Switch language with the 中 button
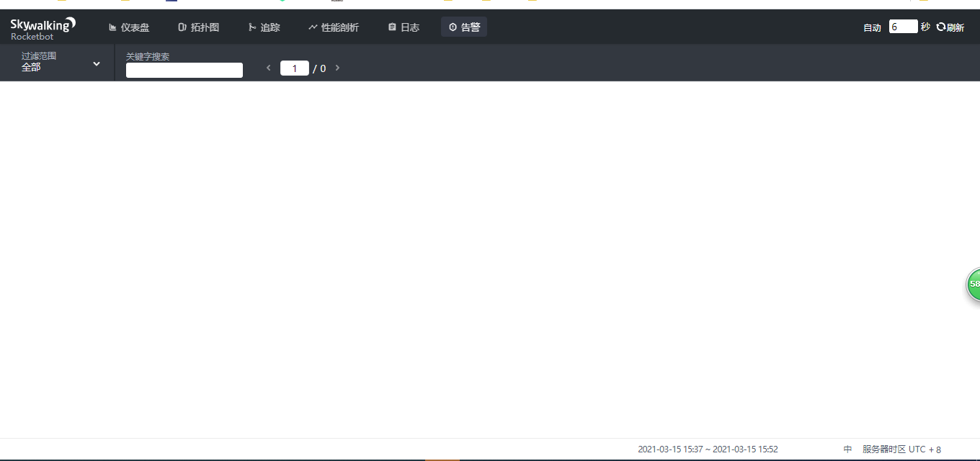 pos(847,449)
